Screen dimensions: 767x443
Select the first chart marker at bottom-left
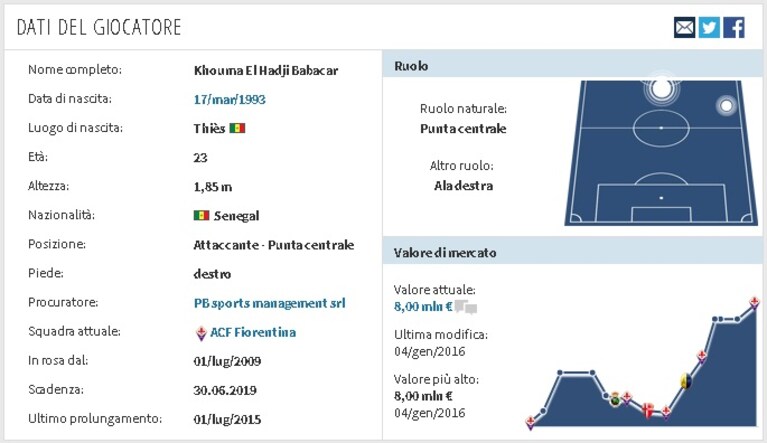coord(530,422)
